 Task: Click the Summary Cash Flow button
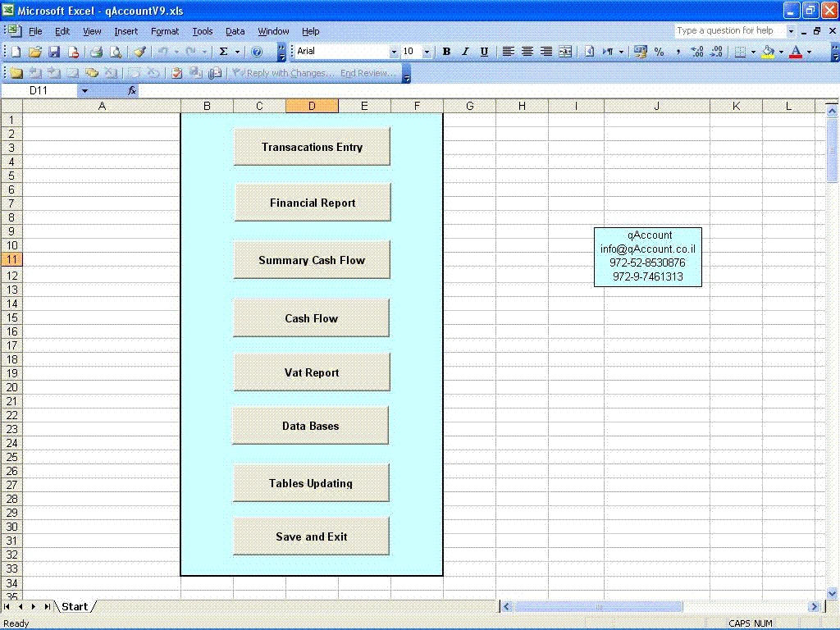pyautogui.click(x=311, y=259)
